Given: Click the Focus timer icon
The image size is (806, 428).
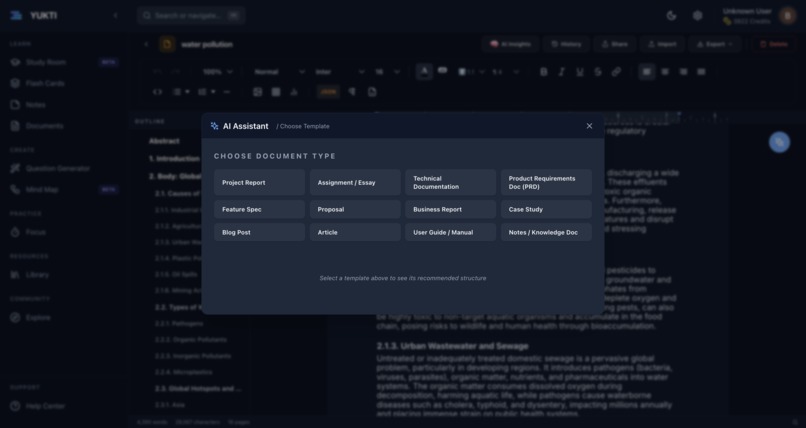Looking at the screenshot, I should click(15, 232).
